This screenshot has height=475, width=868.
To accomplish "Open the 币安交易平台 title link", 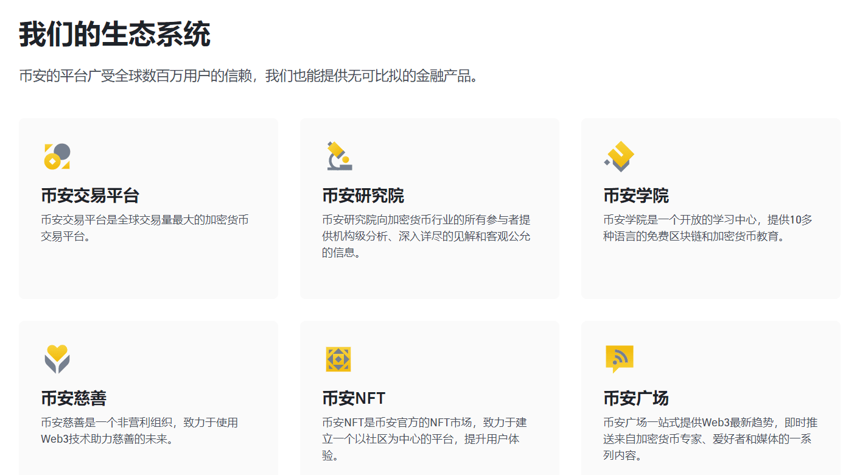I will tap(90, 195).
